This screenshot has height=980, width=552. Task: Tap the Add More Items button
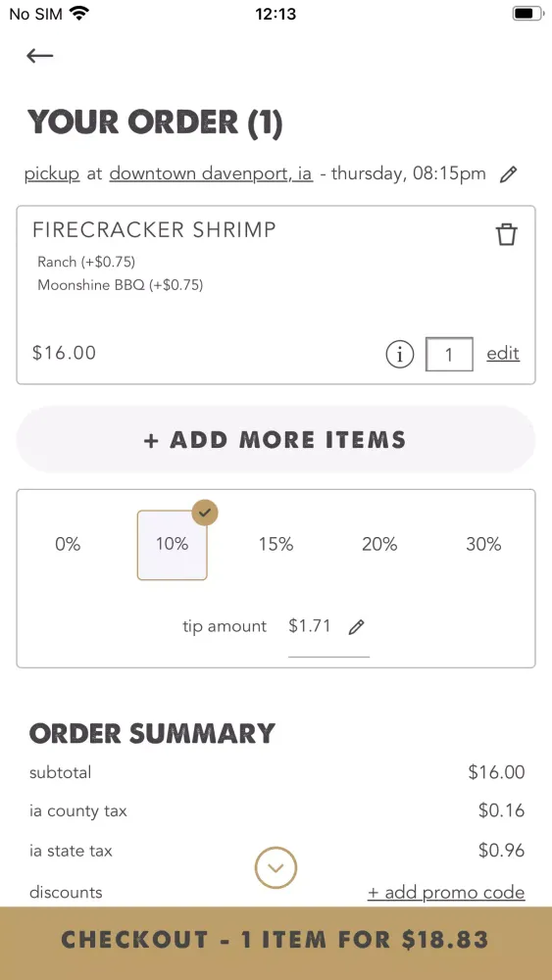click(276, 439)
